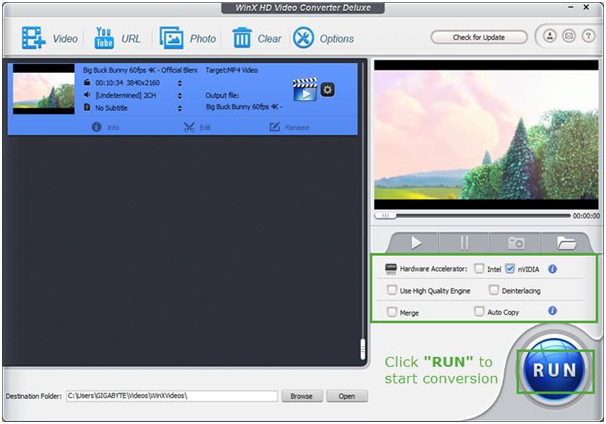Click the envelope email icon
This screenshot has height=424, width=606.
[x=566, y=37]
